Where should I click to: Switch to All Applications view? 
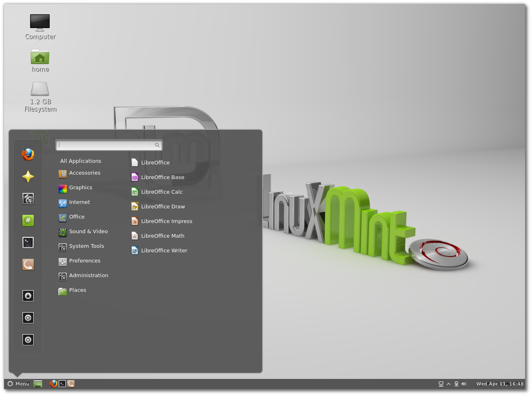point(81,161)
